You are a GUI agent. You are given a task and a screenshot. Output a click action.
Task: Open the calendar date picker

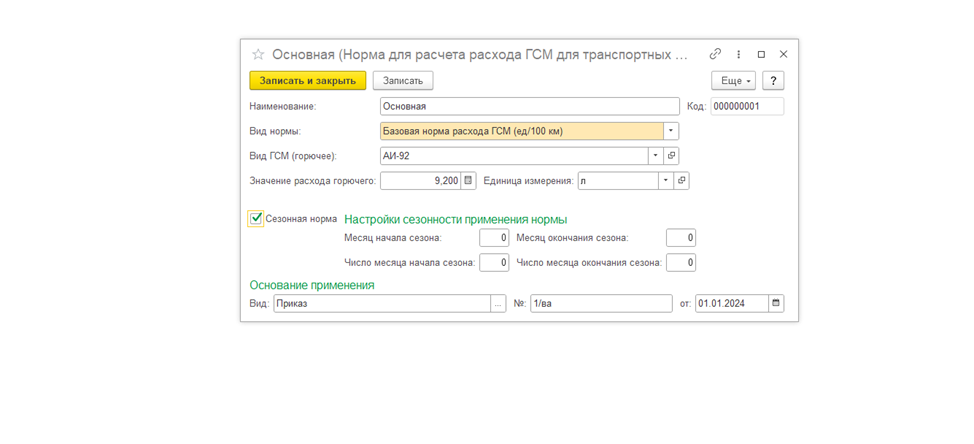pos(776,304)
